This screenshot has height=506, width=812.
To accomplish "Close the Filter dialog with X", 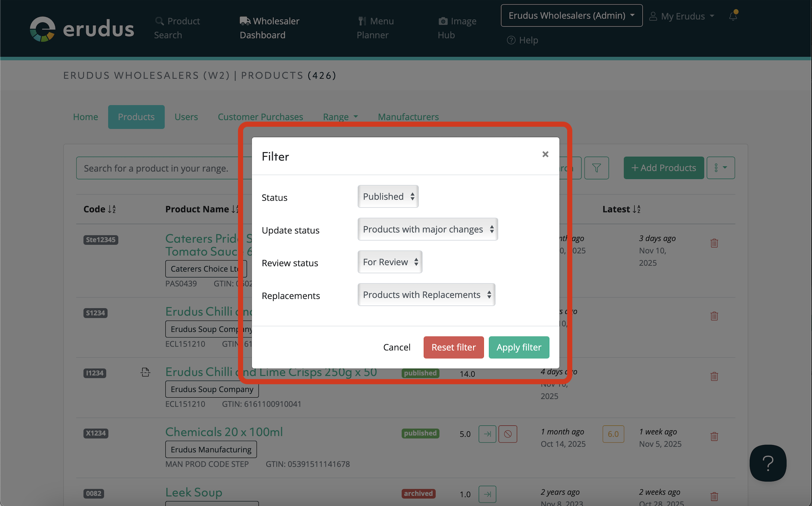I will [x=545, y=154].
